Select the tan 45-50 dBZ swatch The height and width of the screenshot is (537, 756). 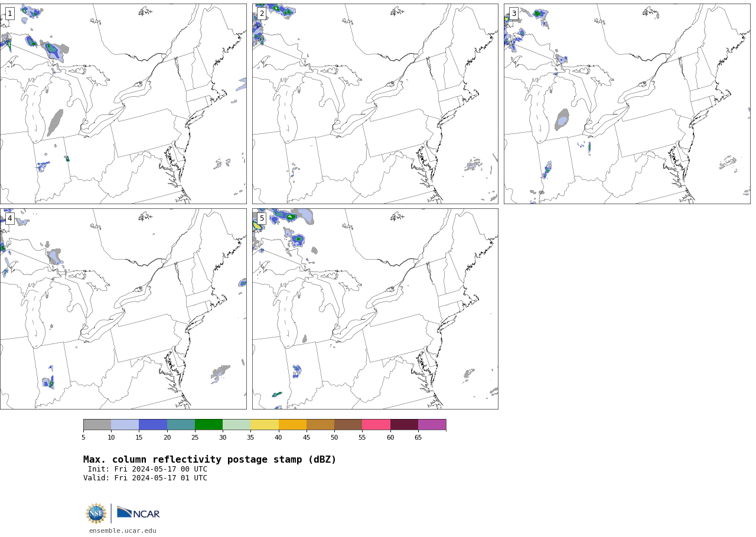(x=320, y=425)
